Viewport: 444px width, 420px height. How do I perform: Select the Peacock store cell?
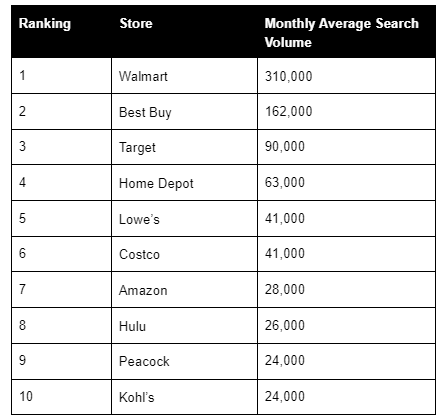(x=184, y=361)
